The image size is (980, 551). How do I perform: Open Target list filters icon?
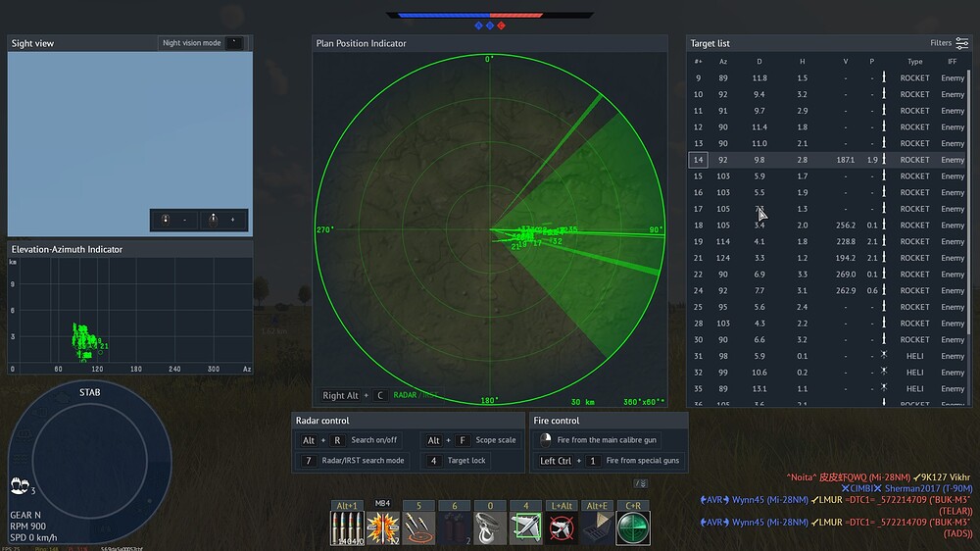[962, 43]
